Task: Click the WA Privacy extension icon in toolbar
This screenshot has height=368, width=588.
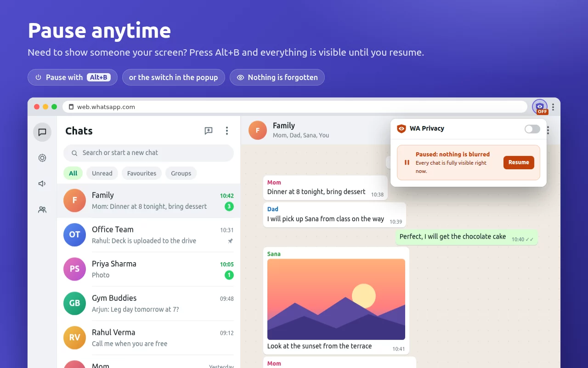Action: [540, 107]
